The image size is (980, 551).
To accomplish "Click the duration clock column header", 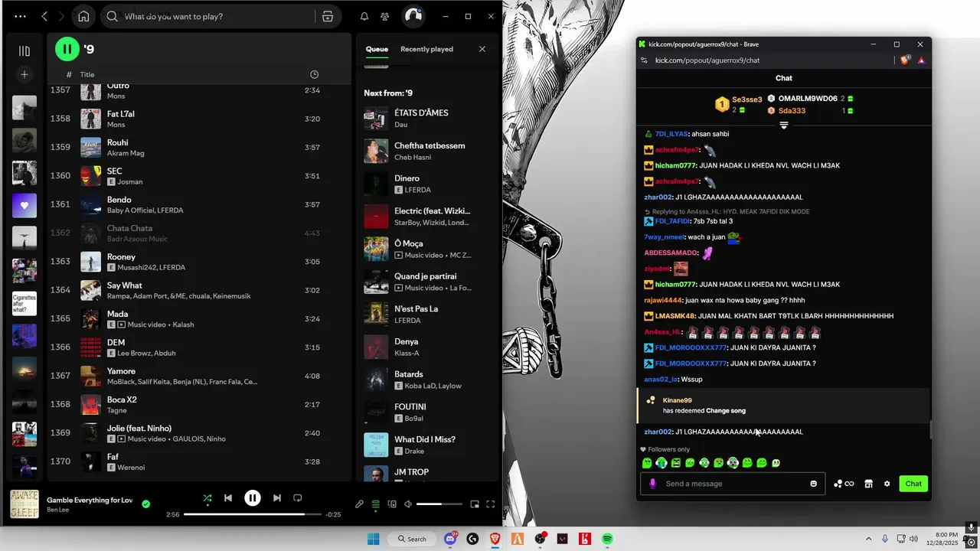I will pos(314,74).
